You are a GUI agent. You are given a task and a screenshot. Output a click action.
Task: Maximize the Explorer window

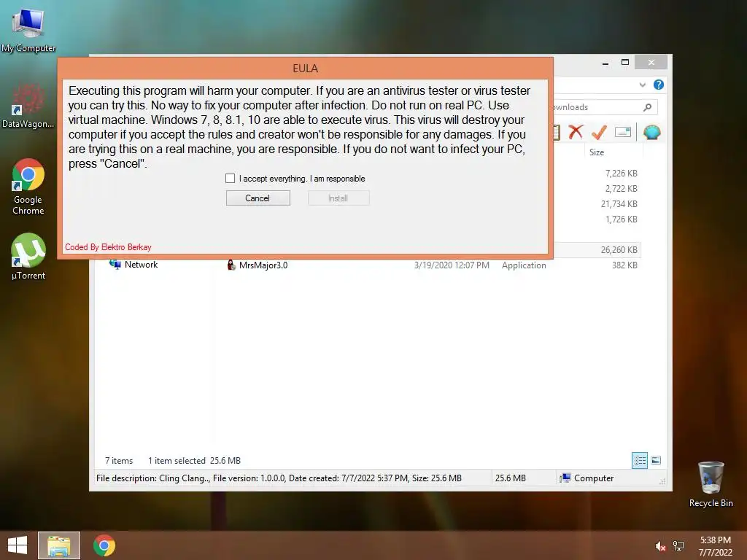[625, 63]
